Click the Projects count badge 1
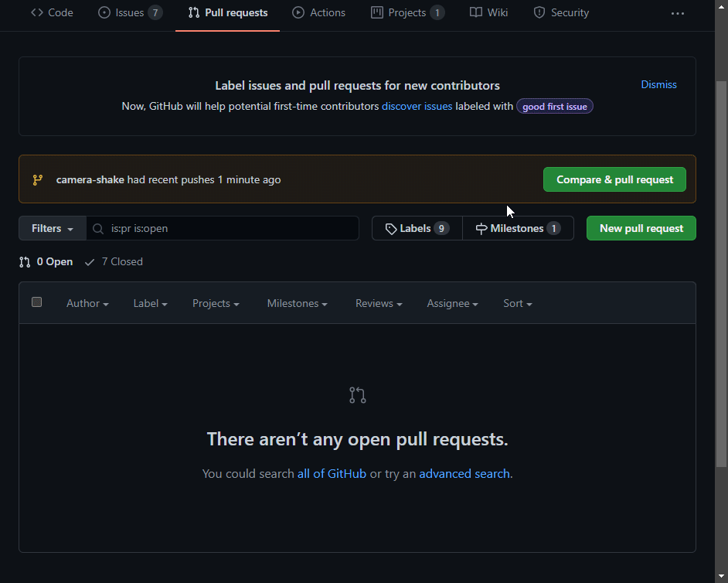 point(437,12)
